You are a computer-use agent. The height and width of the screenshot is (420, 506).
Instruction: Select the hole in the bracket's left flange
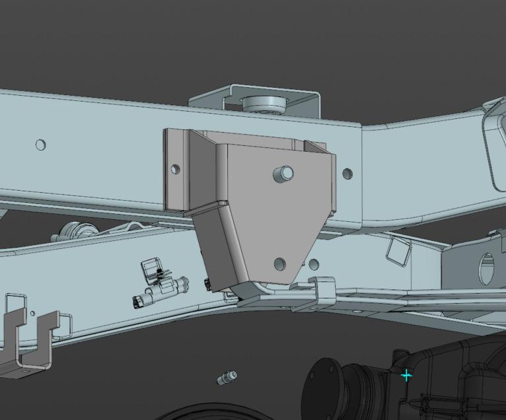175,169
